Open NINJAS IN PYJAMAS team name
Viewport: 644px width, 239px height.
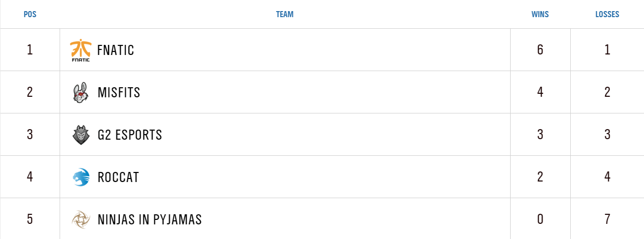(149, 220)
